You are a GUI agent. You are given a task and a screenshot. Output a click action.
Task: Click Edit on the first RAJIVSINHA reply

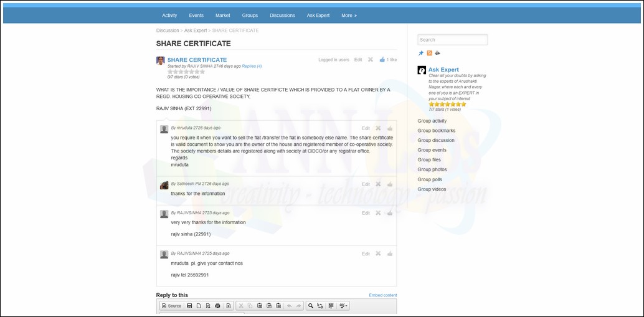[366, 213]
